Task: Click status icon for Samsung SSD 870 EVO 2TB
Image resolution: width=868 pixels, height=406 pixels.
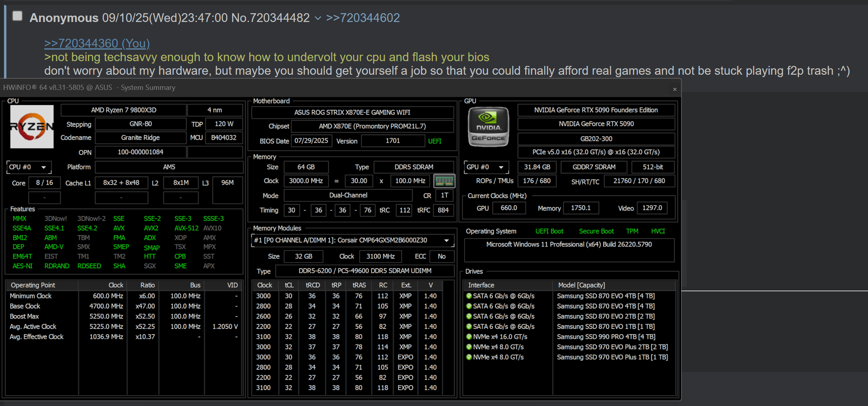Action: click(x=469, y=316)
